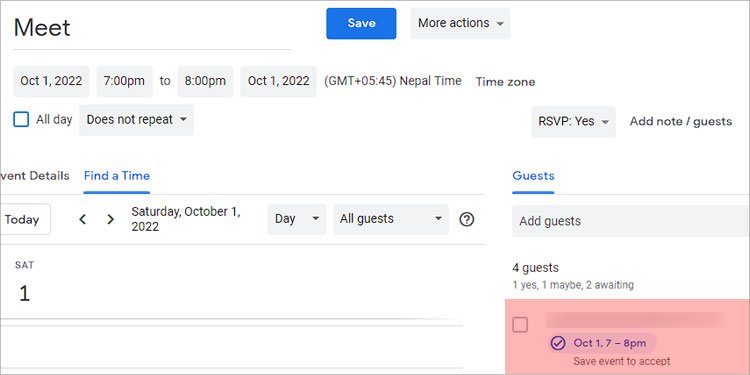
Task: Switch to the Find a Time tab
Action: coord(117,176)
